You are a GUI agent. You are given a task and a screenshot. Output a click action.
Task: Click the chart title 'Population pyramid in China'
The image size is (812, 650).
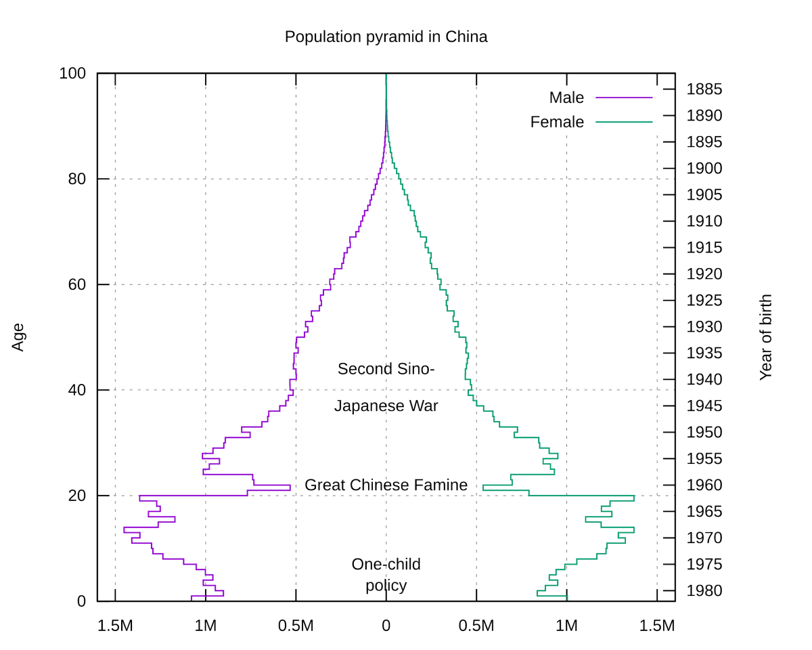386,37
